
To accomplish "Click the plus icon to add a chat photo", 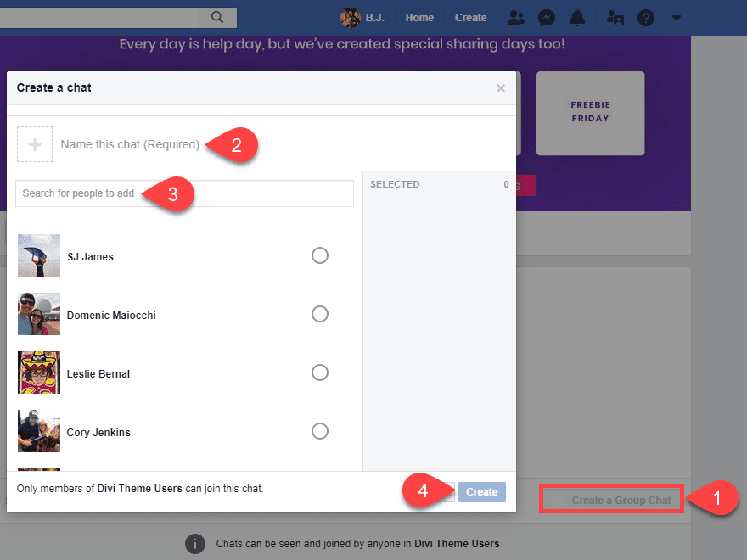I will [35, 143].
